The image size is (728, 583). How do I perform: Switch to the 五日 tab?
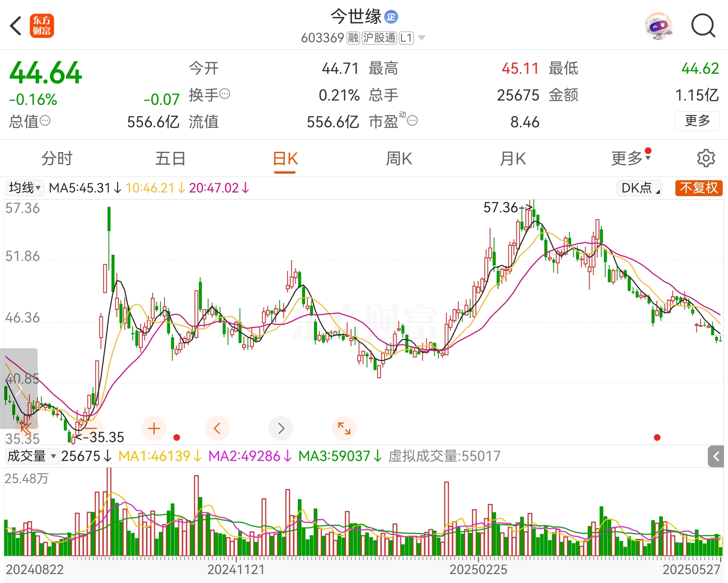click(x=170, y=159)
